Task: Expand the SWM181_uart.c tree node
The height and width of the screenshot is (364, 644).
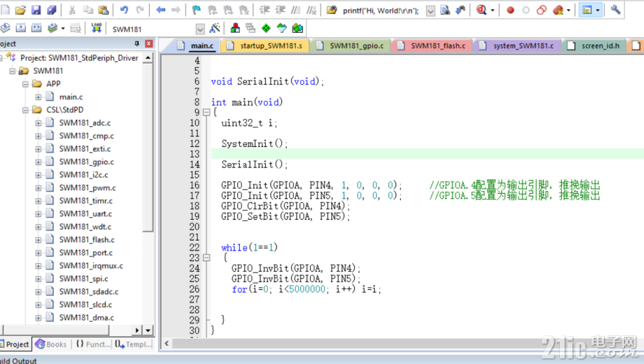Action: click(38, 214)
